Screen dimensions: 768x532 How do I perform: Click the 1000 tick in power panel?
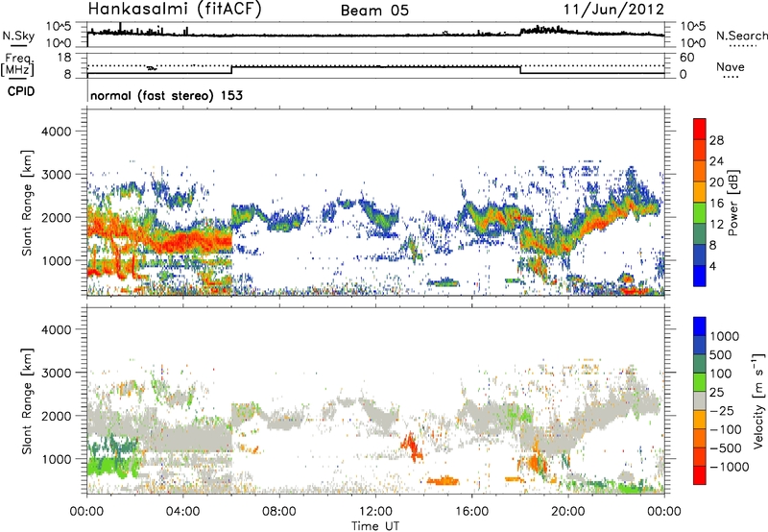57,260
